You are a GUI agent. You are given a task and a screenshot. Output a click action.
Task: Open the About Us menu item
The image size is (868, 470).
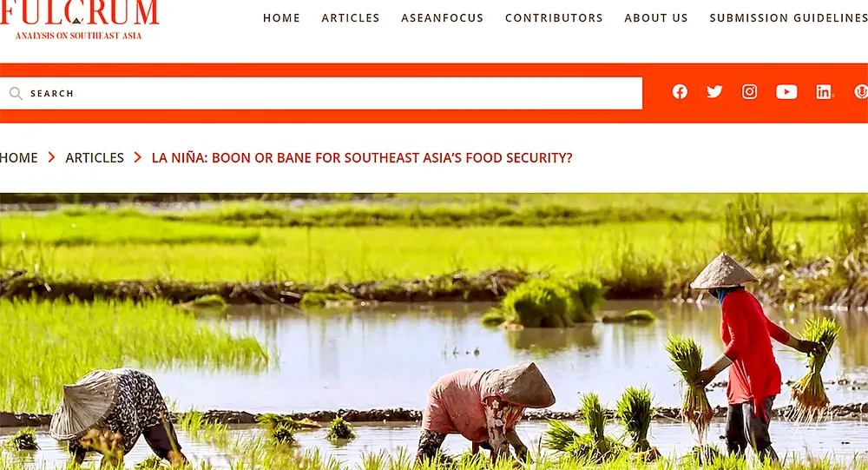click(656, 17)
